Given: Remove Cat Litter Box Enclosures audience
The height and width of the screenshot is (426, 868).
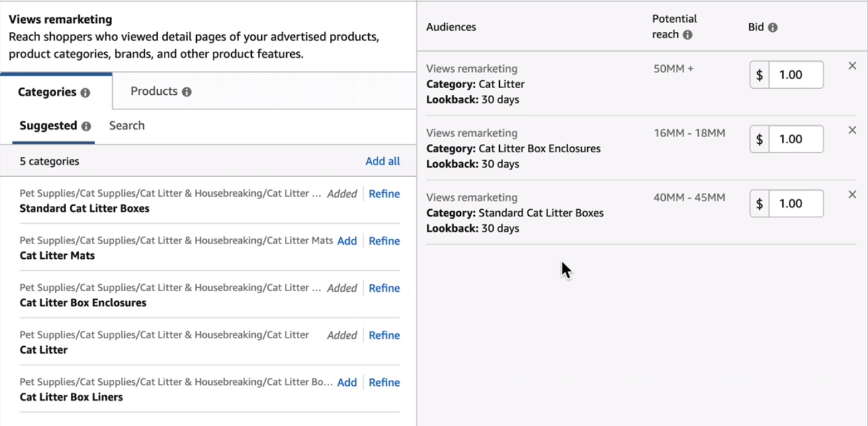Looking at the screenshot, I should tap(852, 130).
